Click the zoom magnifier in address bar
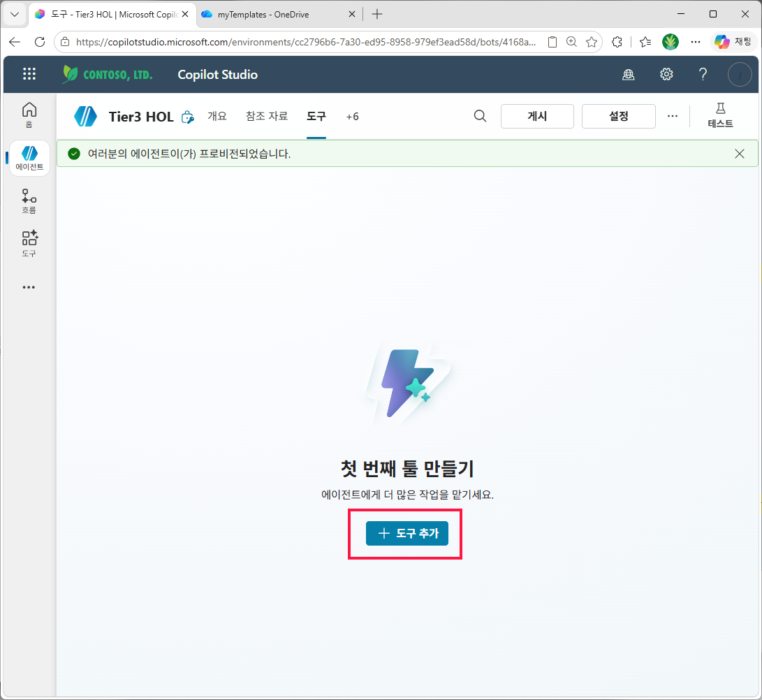Image resolution: width=762 pixels, height=700 pixels. (572, 42)
